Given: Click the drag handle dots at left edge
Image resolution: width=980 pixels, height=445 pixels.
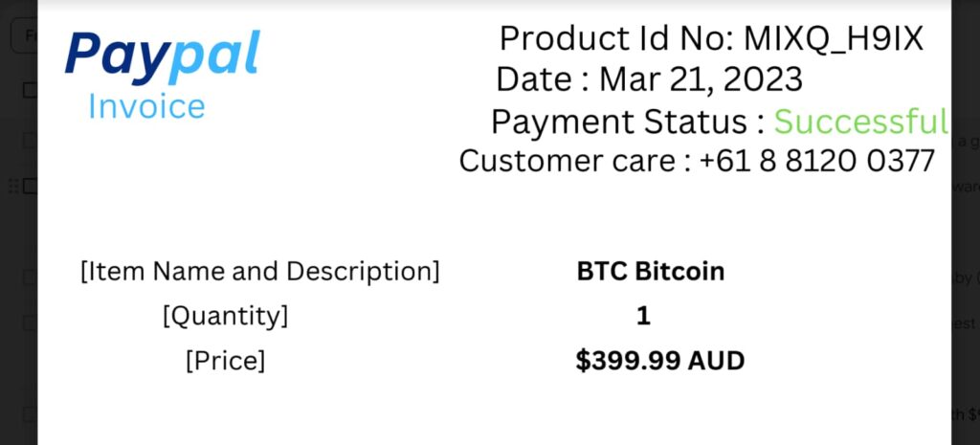Looking at the screenshot, I should 12,186.
